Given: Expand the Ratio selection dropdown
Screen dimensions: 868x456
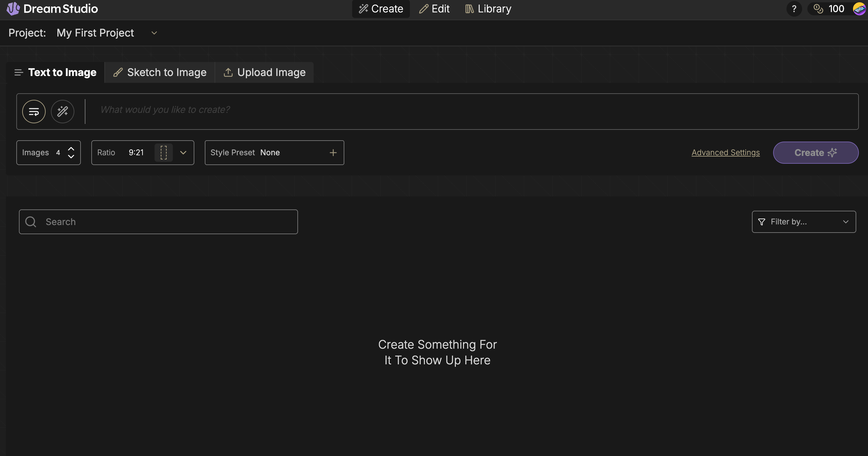Looking at the screenshot, I should tap(183, 152).
